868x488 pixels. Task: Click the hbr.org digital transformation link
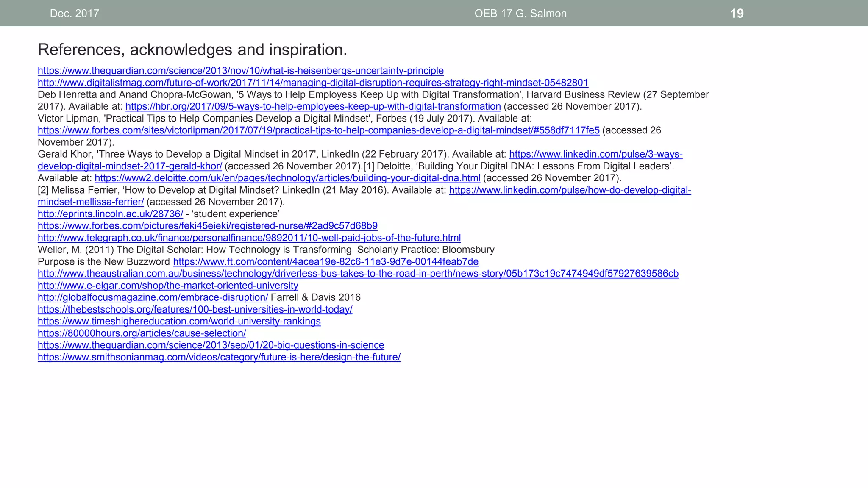(313, 106)
